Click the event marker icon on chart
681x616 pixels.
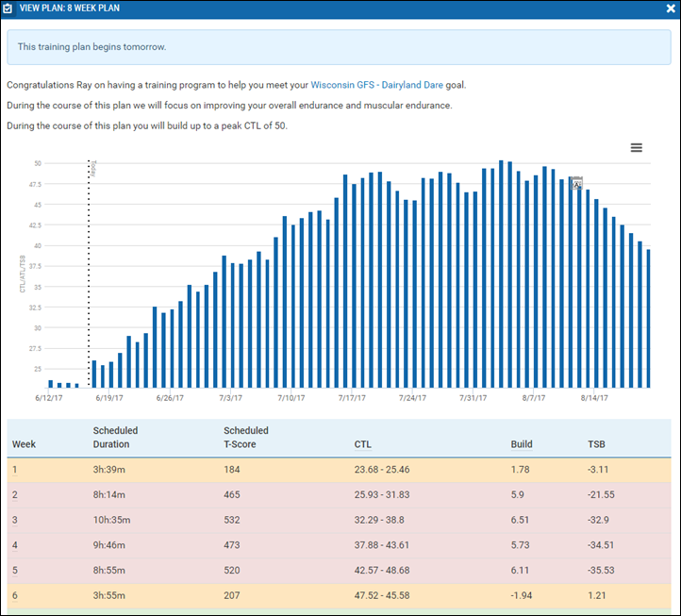click(x=577, y=183)
